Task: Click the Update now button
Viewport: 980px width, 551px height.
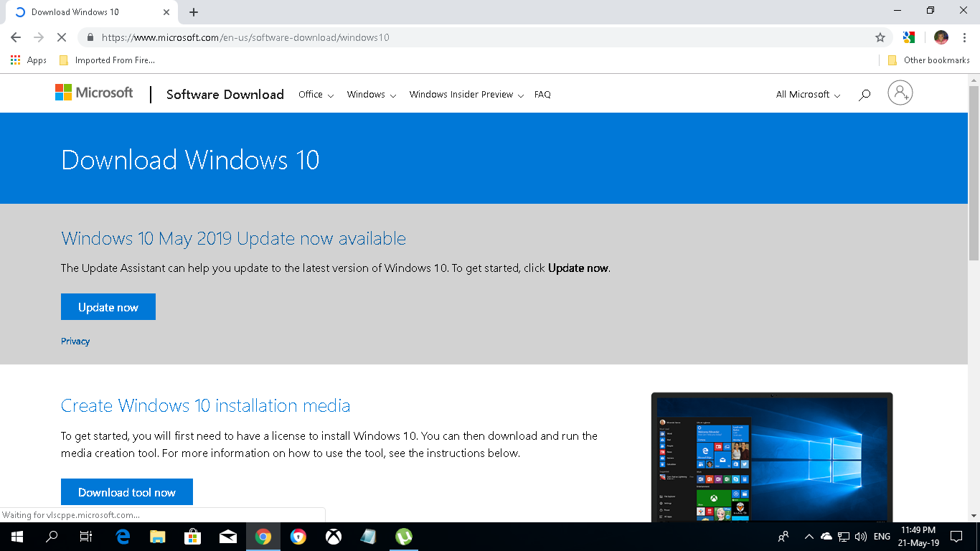Action: [x=108, y=307]
